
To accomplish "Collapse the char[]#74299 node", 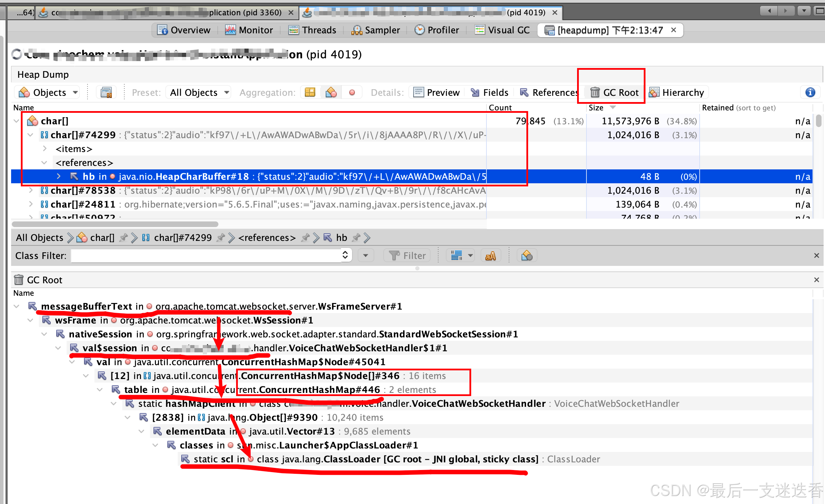I will pos(31,135).
